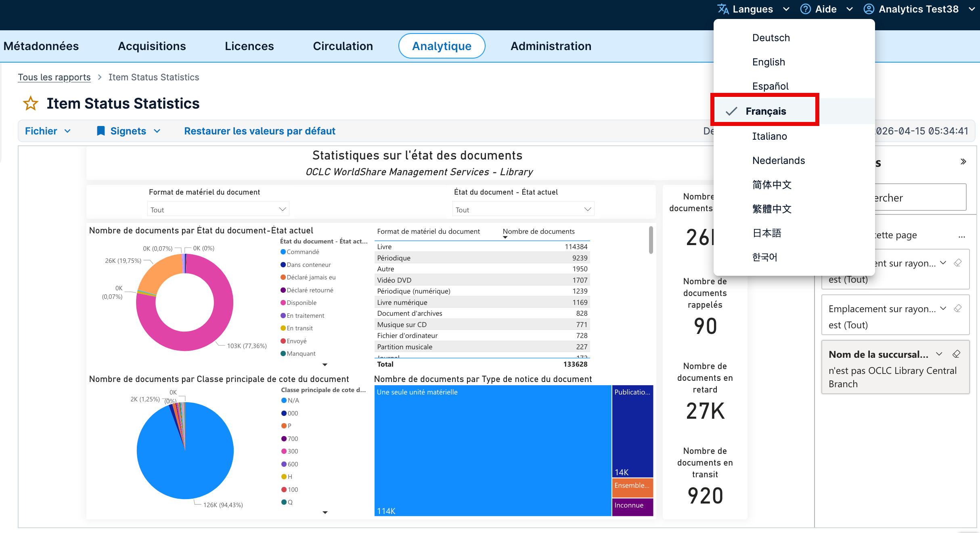980x533 pixels.
Task: Show next legend entries below Manquant
Action: pos(325,365)
